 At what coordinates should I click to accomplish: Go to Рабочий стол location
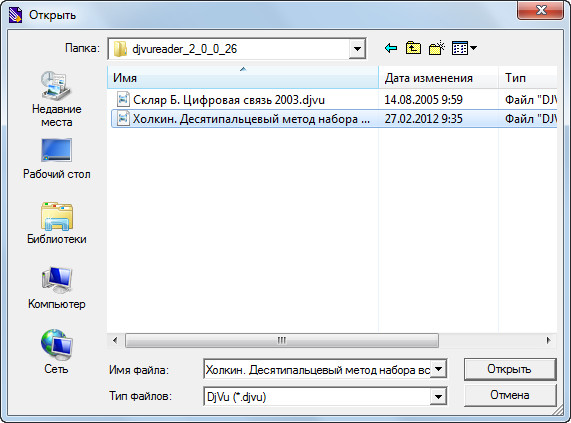click(56, 159)
